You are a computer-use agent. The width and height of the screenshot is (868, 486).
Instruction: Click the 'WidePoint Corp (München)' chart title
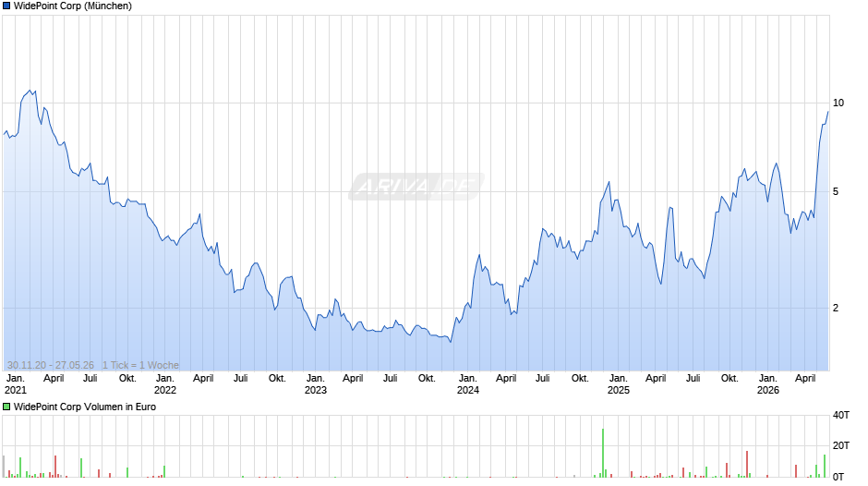tap(73, 6)
